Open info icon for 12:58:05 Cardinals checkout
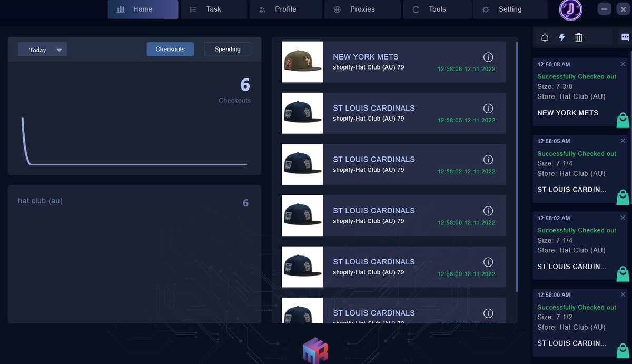 tap(488, 108)
